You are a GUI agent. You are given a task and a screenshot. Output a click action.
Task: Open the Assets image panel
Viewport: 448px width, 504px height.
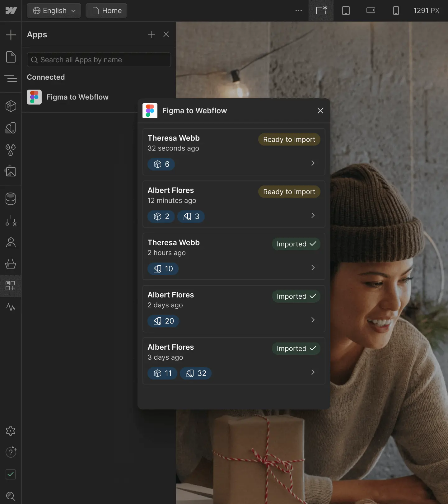(11, 171)
